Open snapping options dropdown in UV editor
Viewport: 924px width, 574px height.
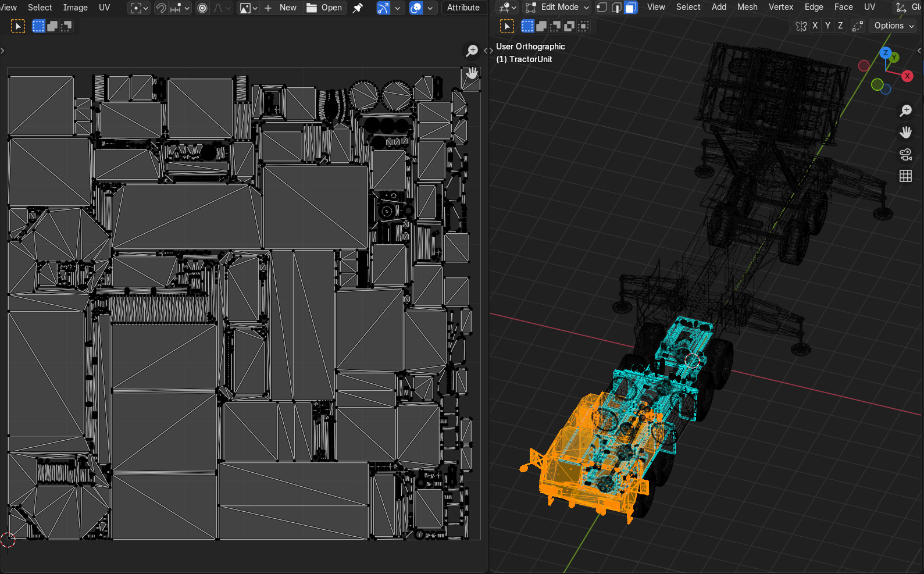179,8
